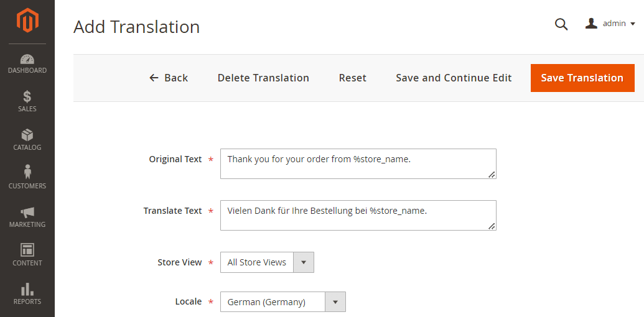Click Delete Translation
Viewport: 644px width, 317px height.
click(x=263, y=78)
